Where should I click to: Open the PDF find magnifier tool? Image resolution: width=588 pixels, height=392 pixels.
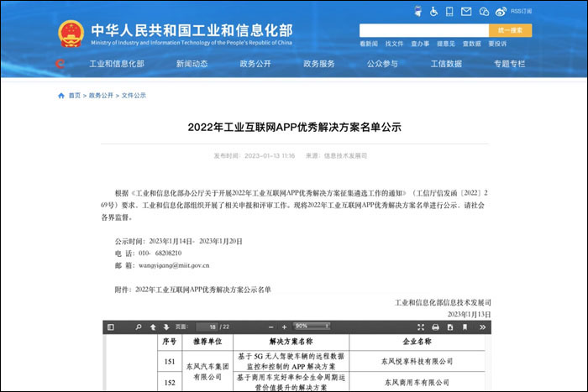click(x=139, y=327)
